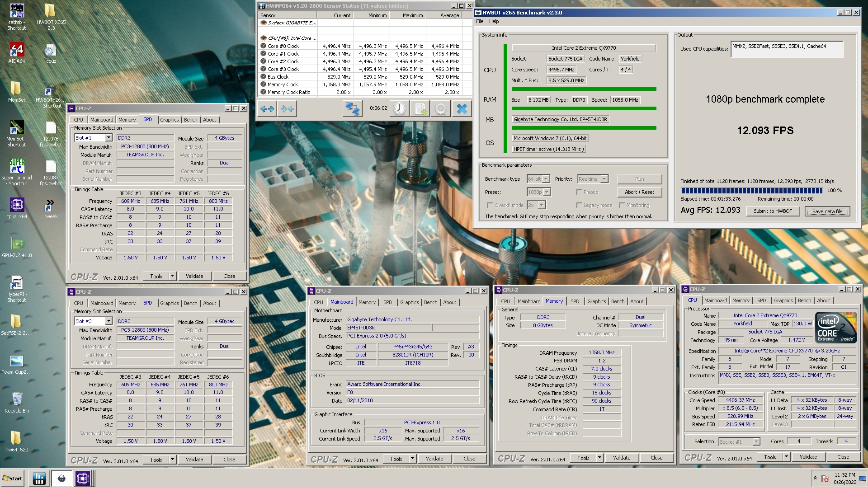Click the log file sheet icon in HWiNFO
Viewport: 868px width, 488px height.
click(x=420, y=108)
